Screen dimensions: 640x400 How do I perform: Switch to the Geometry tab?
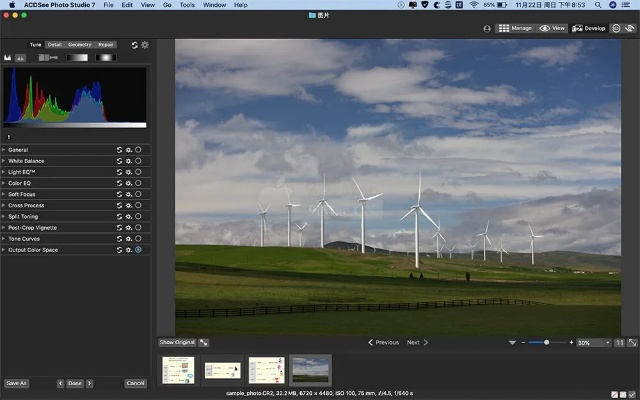click(80, 44)
